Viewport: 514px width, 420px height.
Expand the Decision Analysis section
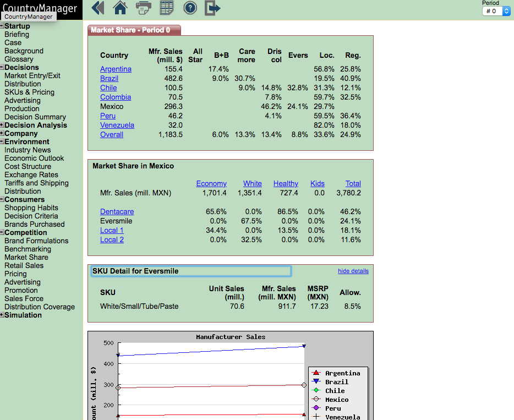[2, 125]
